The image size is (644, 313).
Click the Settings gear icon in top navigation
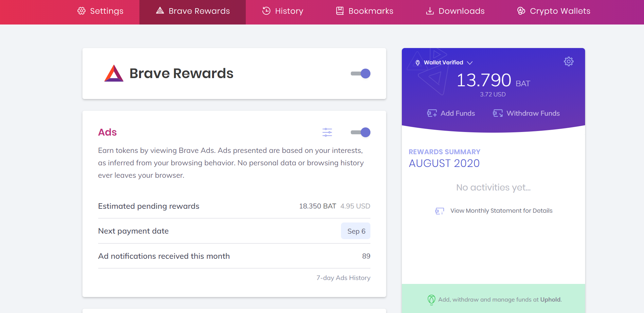tap(81, 11)
